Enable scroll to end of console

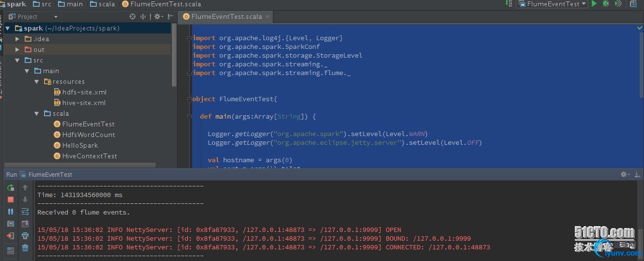tap(25, 224)
